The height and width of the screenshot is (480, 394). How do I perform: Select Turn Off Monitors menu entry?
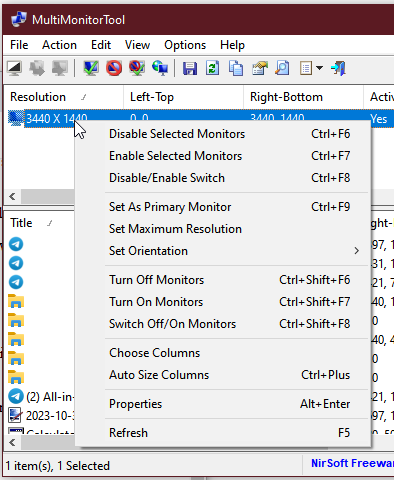tap(223, 280)
